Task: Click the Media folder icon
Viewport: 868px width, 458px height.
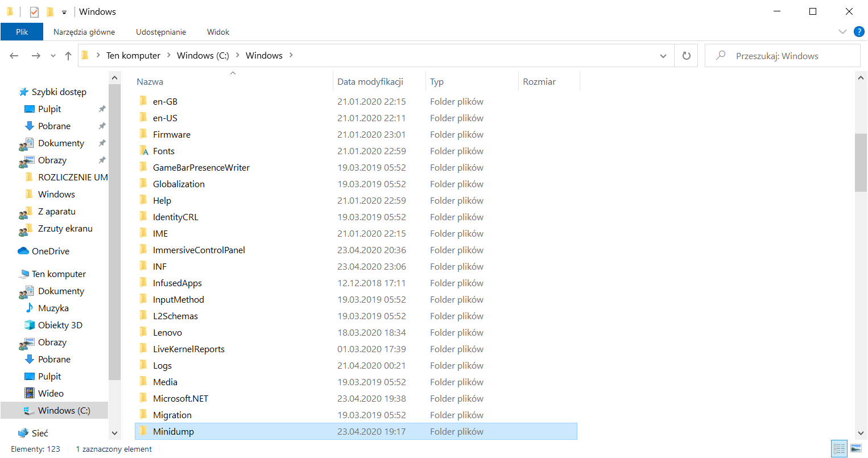Action: click(x=143, y=382)
